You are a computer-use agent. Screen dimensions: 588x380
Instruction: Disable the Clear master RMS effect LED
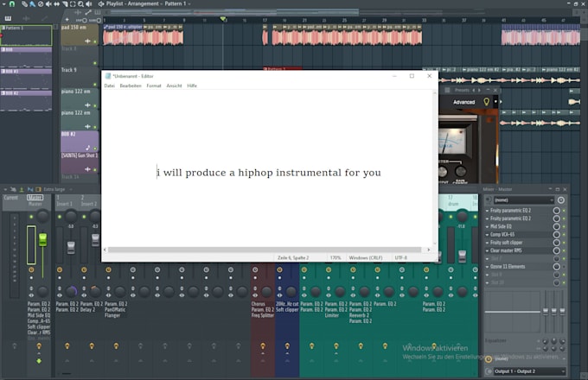coord(564,250)
